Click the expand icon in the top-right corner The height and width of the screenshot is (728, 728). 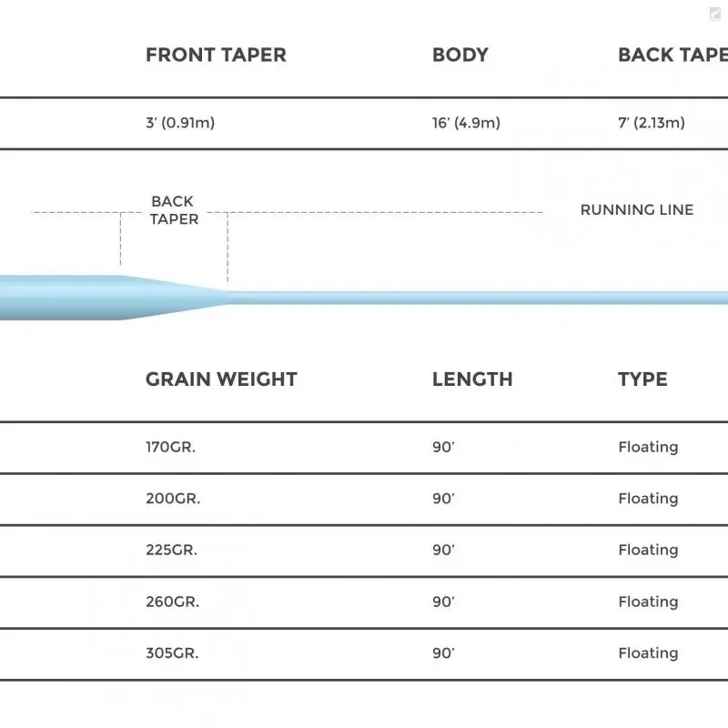pyautogui.click(x=717, y=11)
